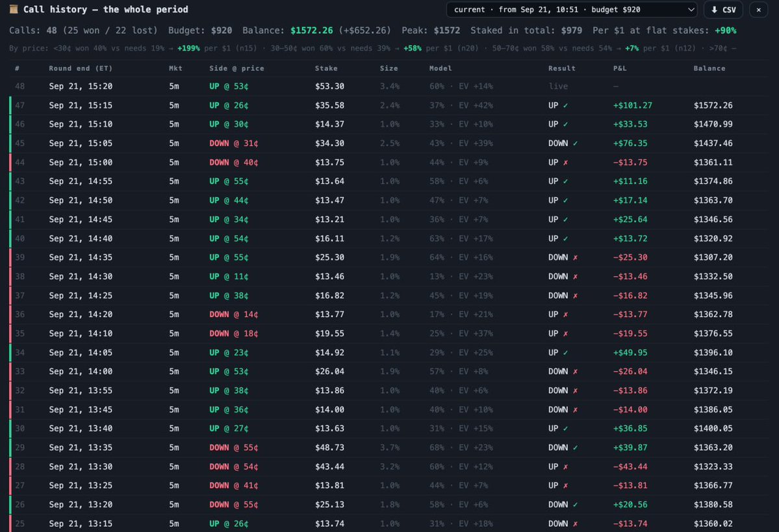Click the balance '$1360.02' in row 25

[713, 524]
